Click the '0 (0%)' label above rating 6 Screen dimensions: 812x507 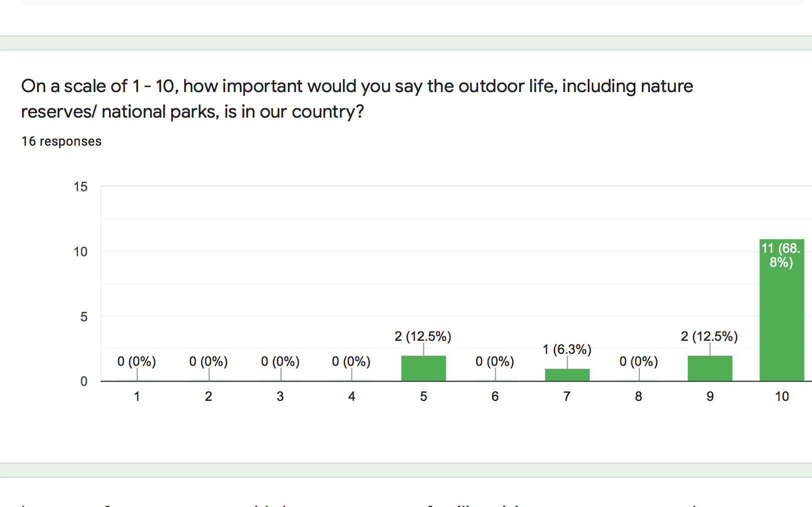[495, 361]
